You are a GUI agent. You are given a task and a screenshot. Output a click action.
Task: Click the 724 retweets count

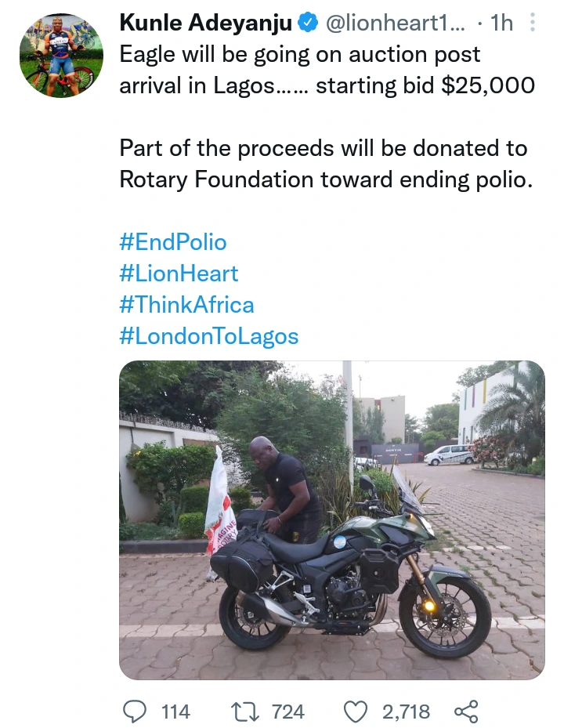pyautogui.click(x=287, y=712)
